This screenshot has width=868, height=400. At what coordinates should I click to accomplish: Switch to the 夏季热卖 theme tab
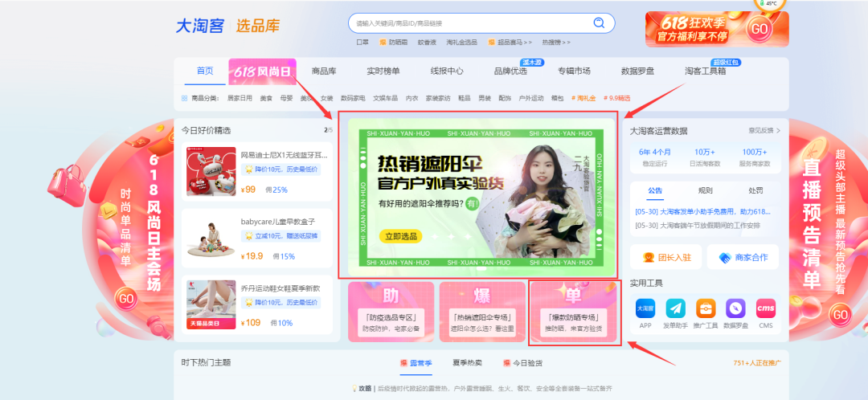coord(468,363)
